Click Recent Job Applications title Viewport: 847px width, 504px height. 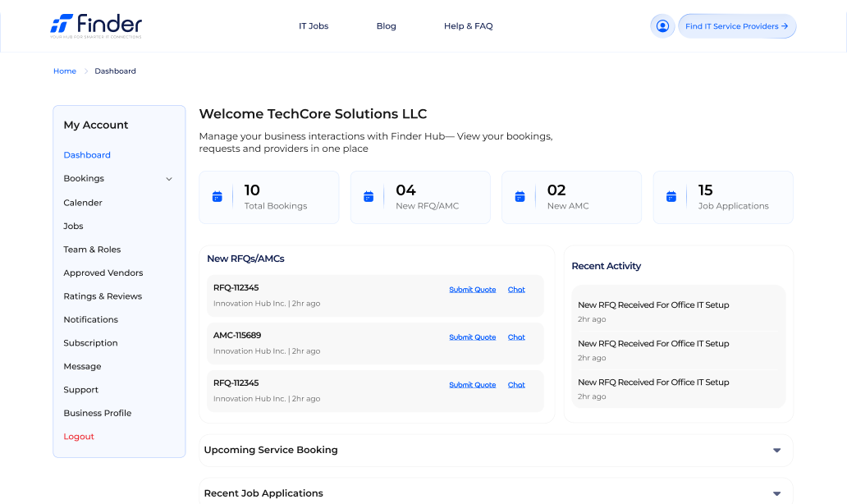[263, 493]
